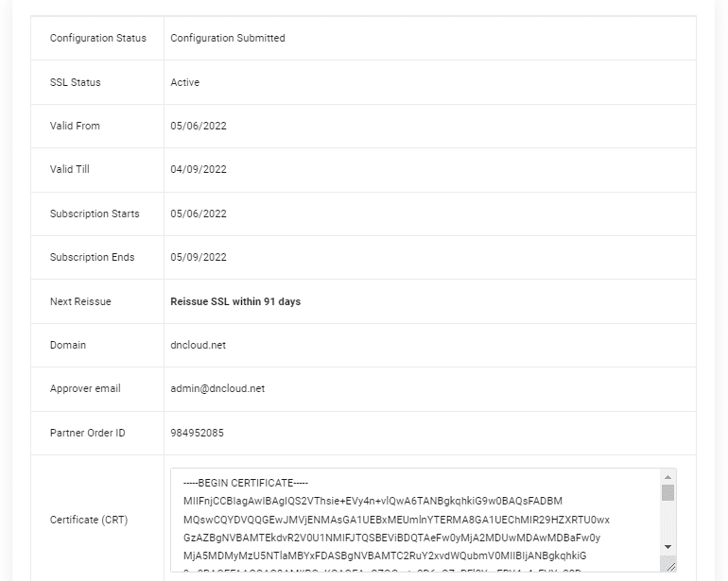
Task: Click the Certificate (CRT) row label
Action: click(89, 520)
